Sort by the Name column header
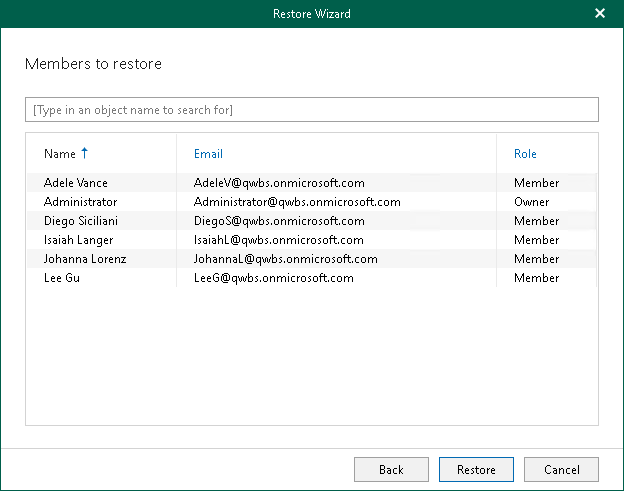Image resolution: width=624 pixels, height=491 pixels. [60, 154]
